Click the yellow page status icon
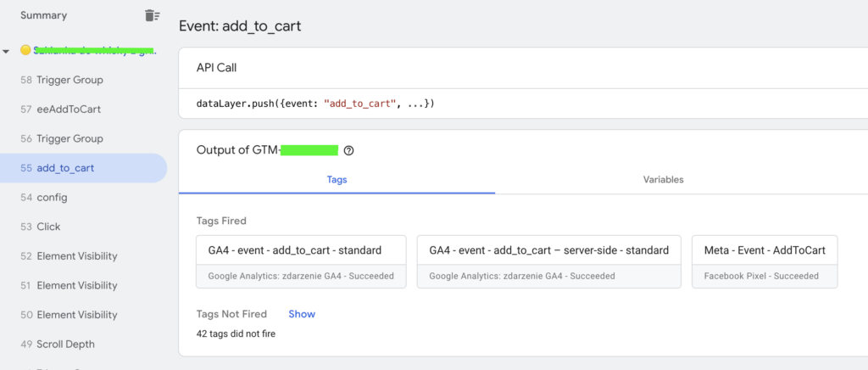The height and width of the screenshot is (370, 868). 25,50
